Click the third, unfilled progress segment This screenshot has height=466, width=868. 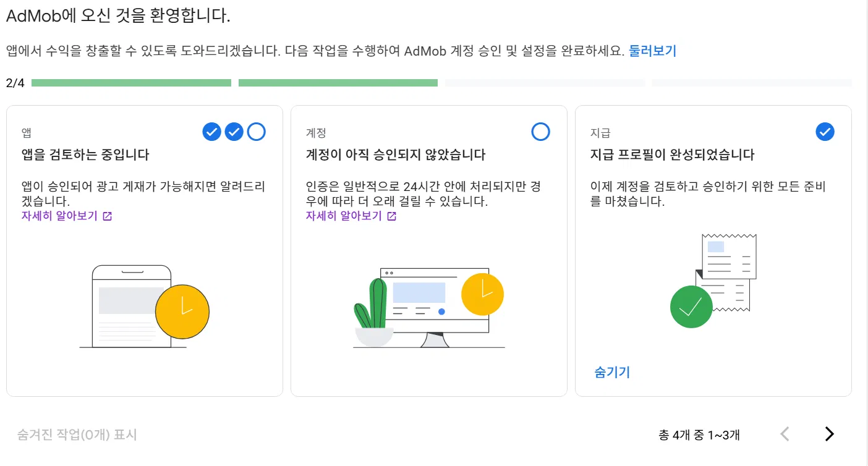(x=545, y=83)
